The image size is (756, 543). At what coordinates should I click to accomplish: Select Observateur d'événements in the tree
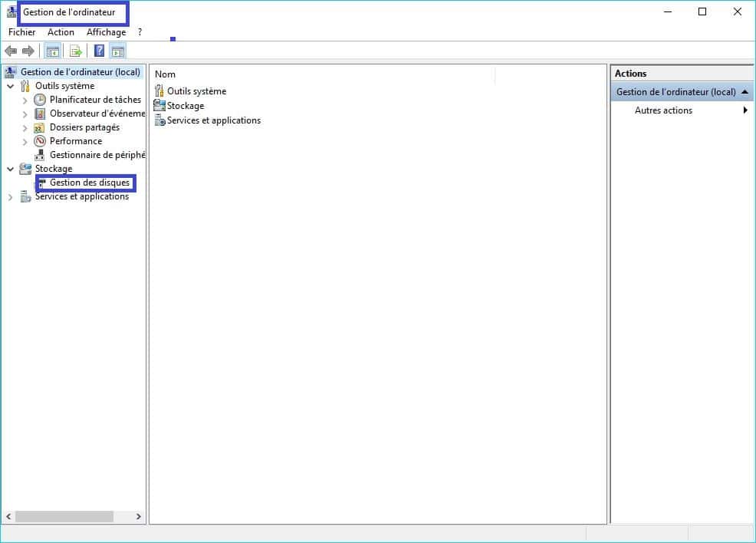click(x=97, y=114)
